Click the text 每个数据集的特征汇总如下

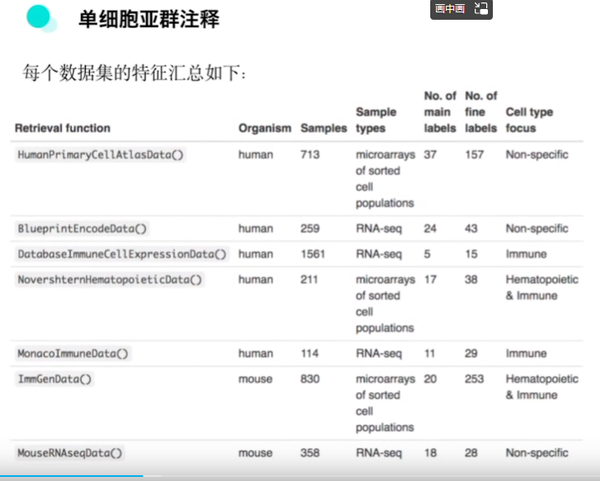[x=131, y=73]
